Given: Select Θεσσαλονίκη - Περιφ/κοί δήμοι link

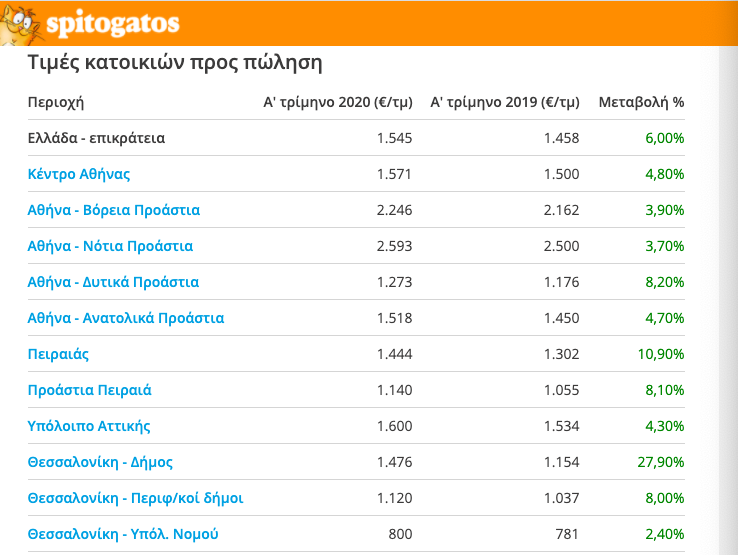Looking at the screenshot, I should point(136,498).
